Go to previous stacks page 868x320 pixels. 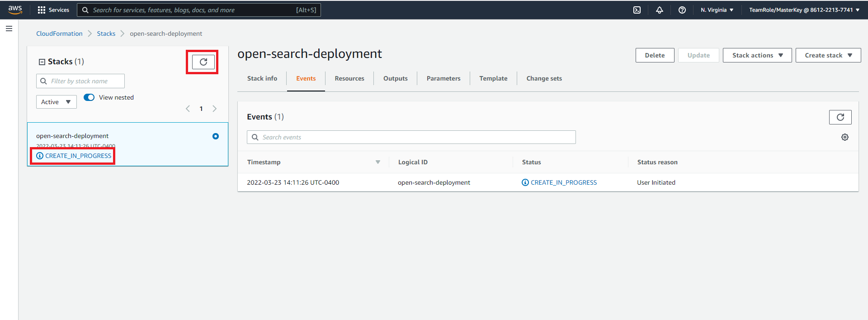point(188,109)
